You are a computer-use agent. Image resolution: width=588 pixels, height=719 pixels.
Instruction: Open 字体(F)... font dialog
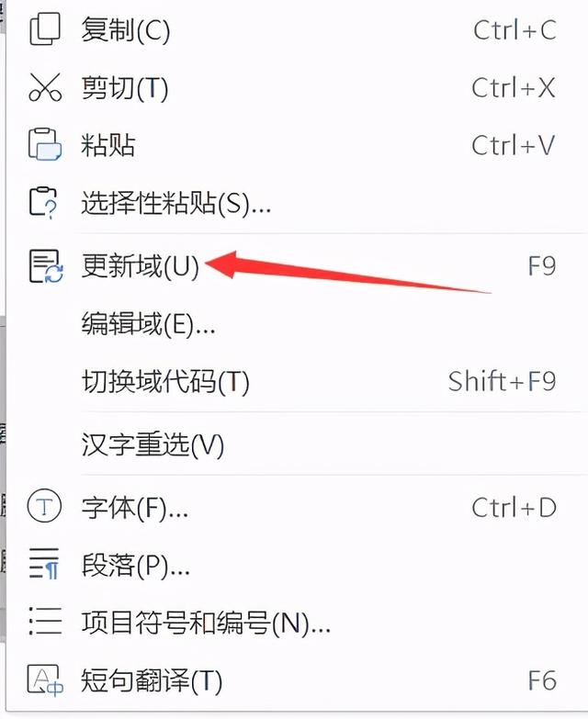point(294,507)
